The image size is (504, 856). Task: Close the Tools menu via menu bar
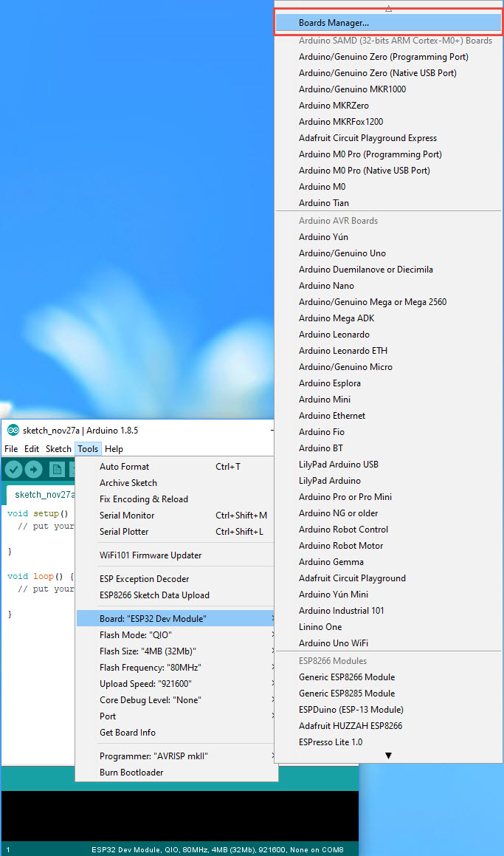(x=88, y=449)
